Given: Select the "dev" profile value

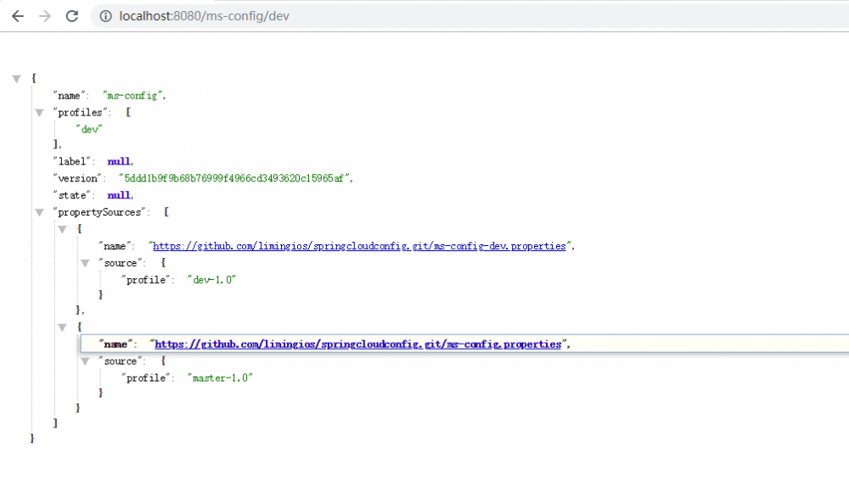Looking at the screenshot, I should (x=89, y=129).
